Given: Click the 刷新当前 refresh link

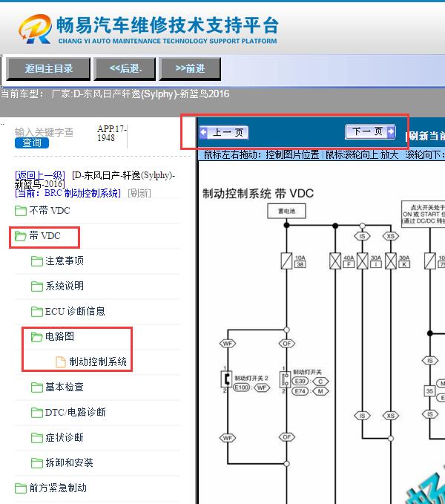Looking at the screenshot, I should (425, 136).
